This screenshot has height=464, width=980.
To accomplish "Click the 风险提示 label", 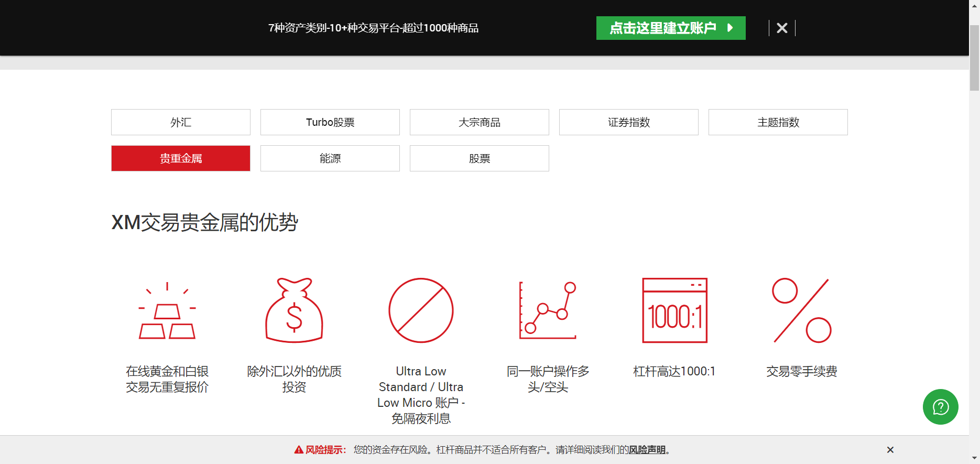I will pos(325,450).
